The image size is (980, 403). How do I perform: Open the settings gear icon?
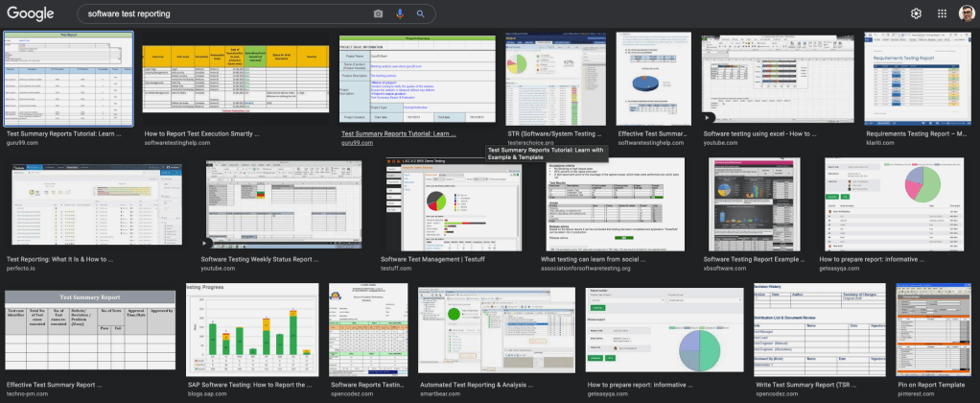click(916, 13)
